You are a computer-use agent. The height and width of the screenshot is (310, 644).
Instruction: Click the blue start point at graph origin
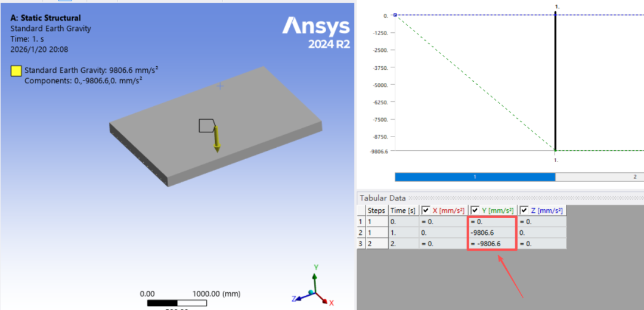[x=395, y=15]
